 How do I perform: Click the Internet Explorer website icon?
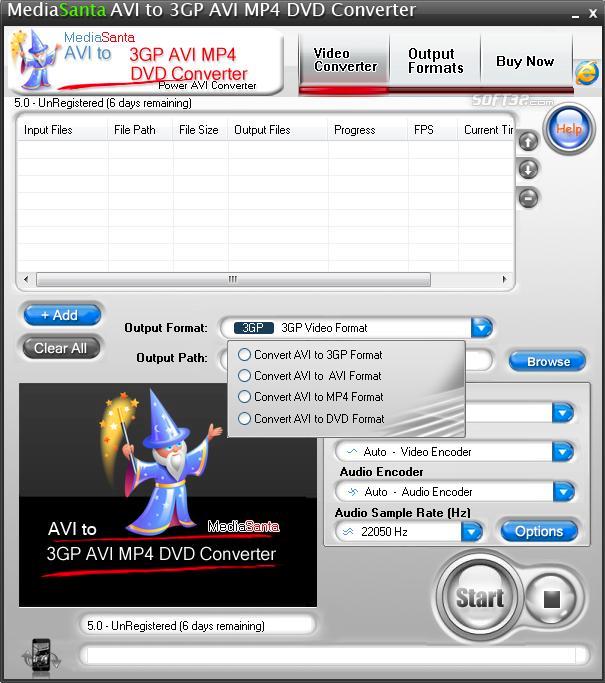point(587,72)
